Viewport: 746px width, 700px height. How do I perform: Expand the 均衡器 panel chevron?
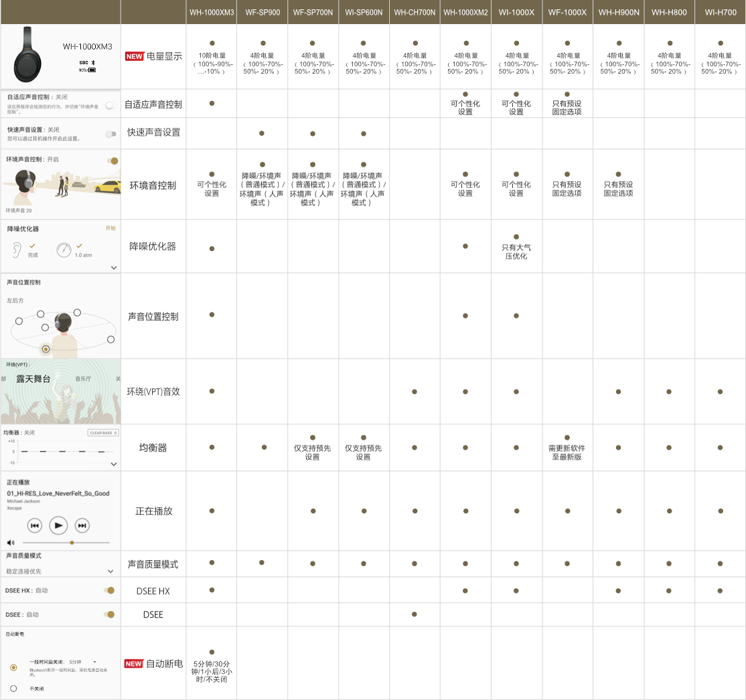point(114,464)
